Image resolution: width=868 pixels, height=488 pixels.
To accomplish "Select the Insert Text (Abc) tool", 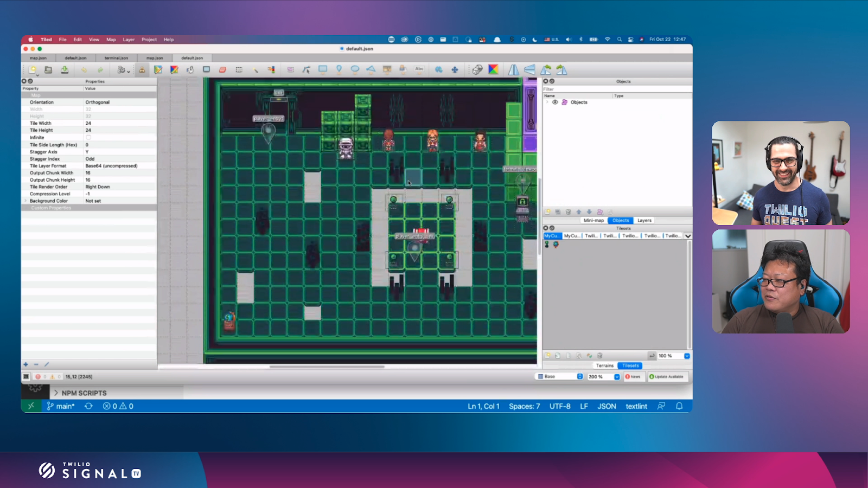I will pos(419,69).
